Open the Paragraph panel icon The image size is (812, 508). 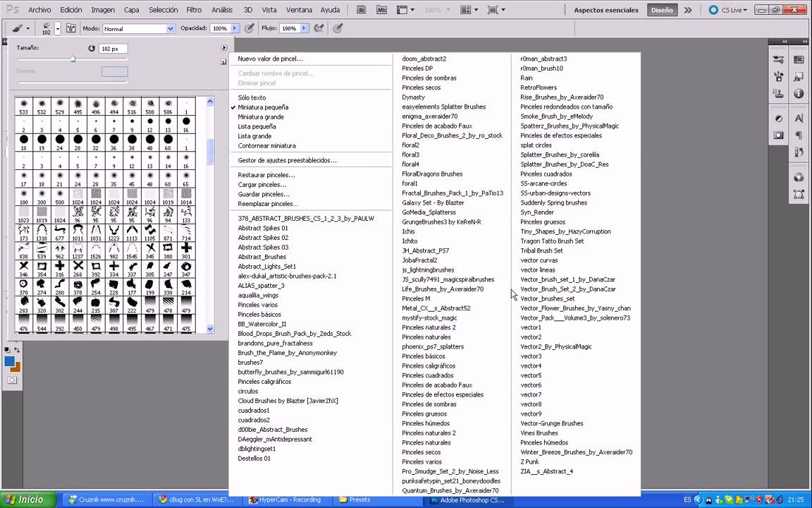pos(799,135)
